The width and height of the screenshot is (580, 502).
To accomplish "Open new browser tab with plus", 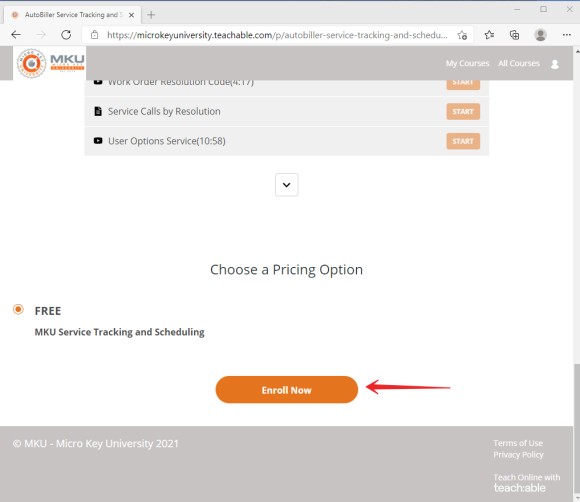I will 151,15.
